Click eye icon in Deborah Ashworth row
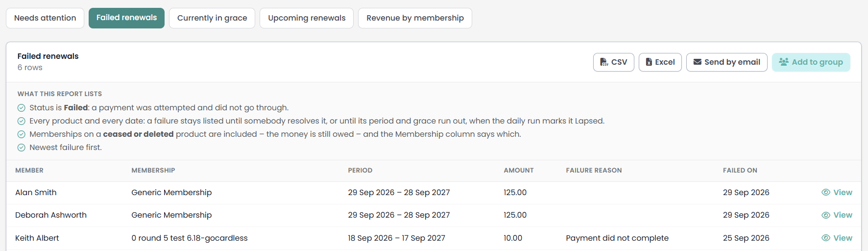 [x=826, y=215]
